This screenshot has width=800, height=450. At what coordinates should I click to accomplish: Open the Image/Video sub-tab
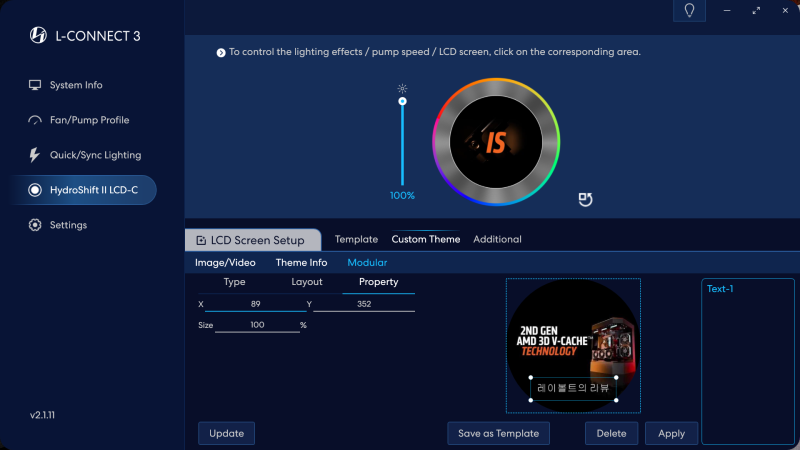[225, 263]
